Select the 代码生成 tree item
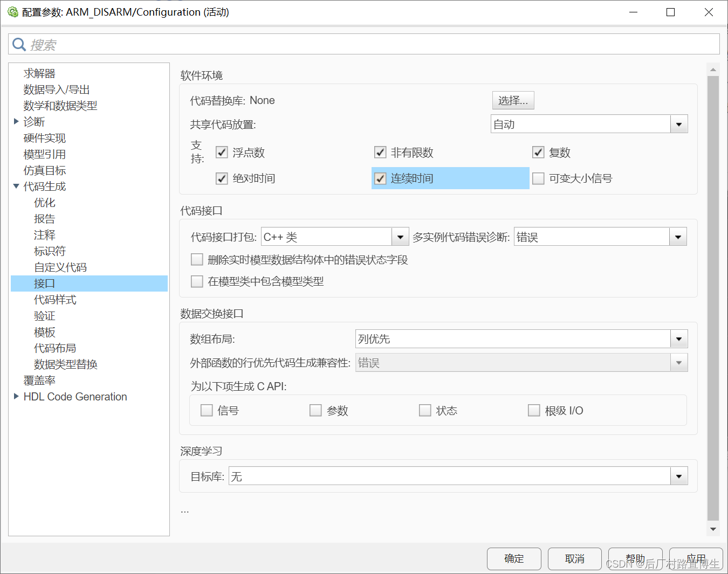This screenshot has width=728, height=574. click(x=45, y=186)
